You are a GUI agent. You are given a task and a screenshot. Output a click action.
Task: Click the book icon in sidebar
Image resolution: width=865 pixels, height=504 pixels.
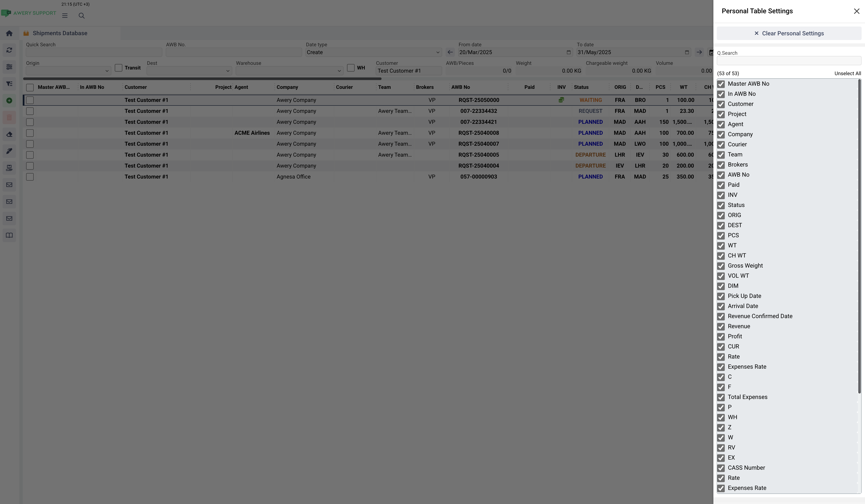9,235
